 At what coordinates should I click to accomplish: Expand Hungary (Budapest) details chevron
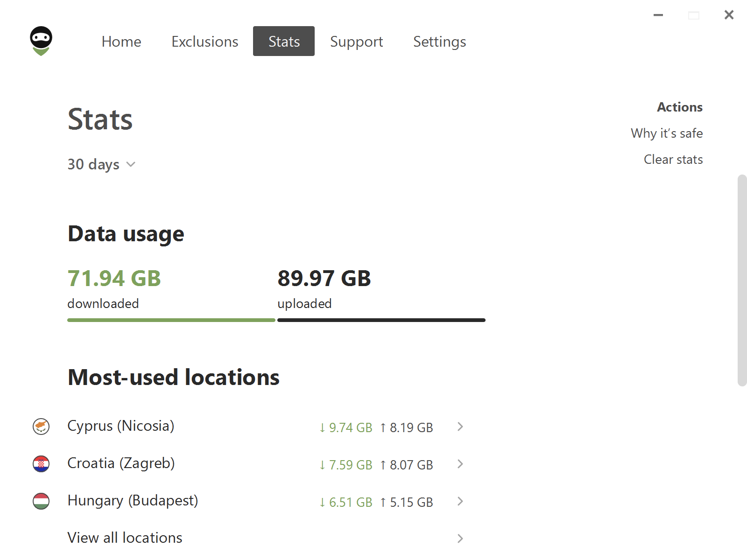tap(460, 501)
